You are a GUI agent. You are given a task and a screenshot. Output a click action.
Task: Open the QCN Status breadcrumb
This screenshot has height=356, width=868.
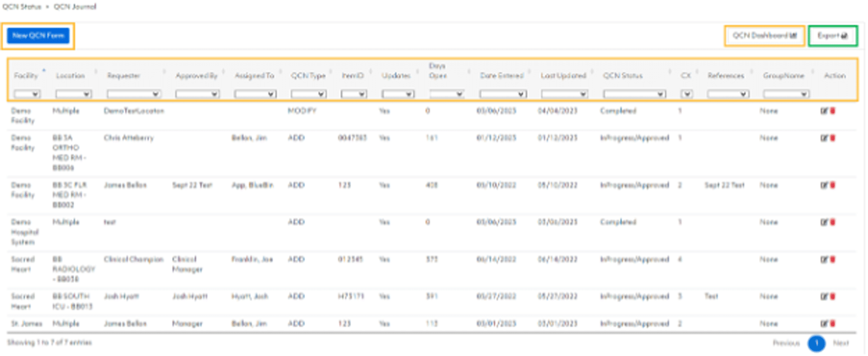tap(22, 7)
